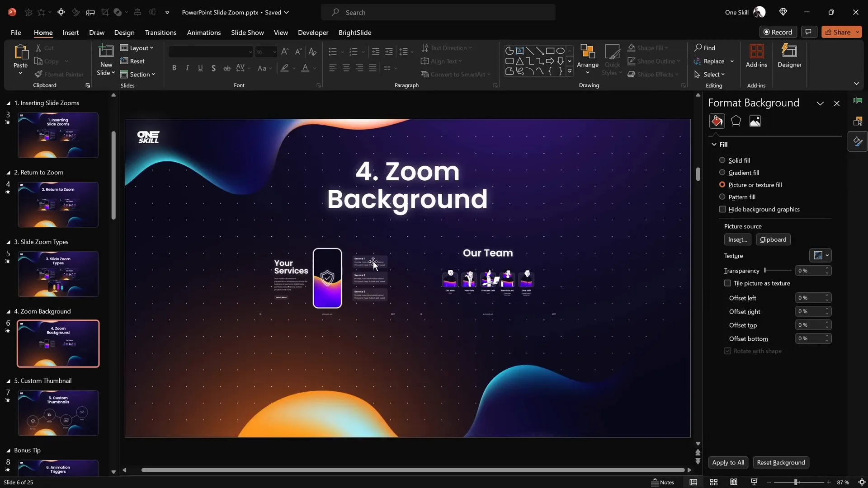Switch to the Transitions tab

(160, 33)
